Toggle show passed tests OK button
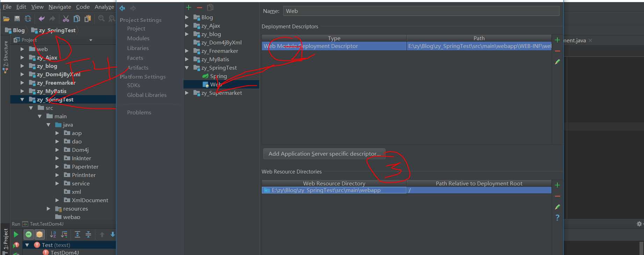Image resolution: width=644 pixels, height=255 pixels. (29, 234)
